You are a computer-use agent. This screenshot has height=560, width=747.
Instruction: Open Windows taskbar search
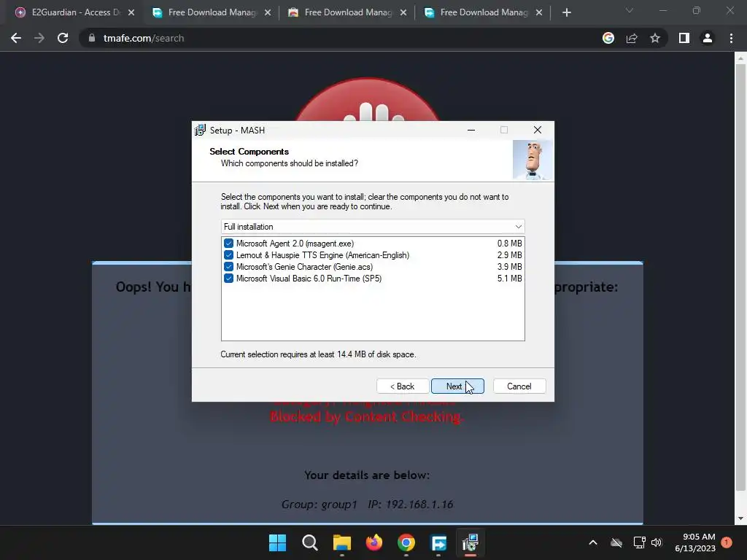pyautogui.click(x=309, y=542)
